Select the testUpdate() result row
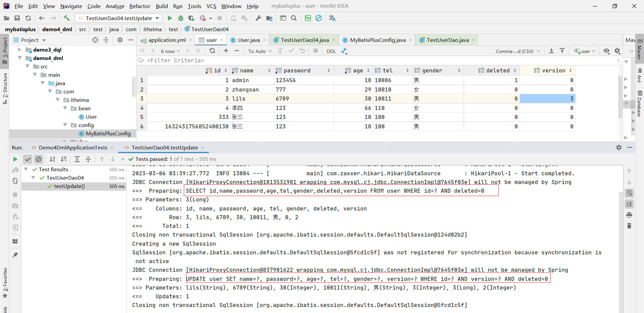Viewport: 644px width, 313px height. (x=74, y=186)
